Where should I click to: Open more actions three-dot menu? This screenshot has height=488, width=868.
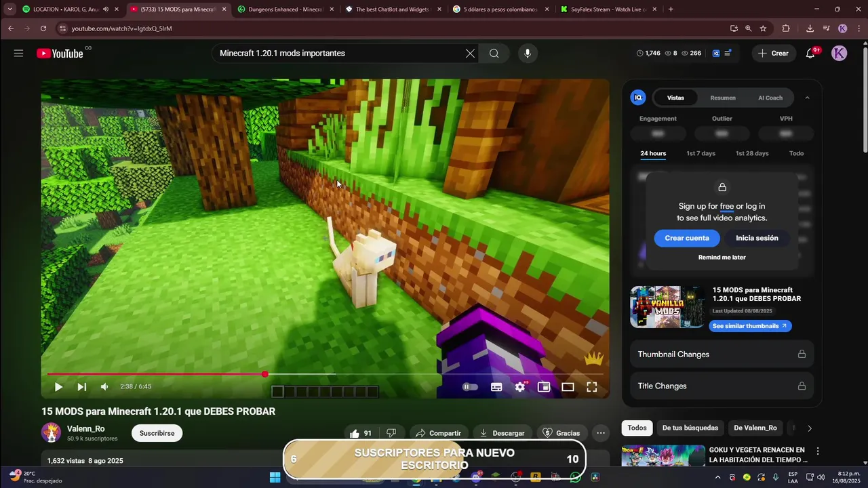tap(600, 433)
